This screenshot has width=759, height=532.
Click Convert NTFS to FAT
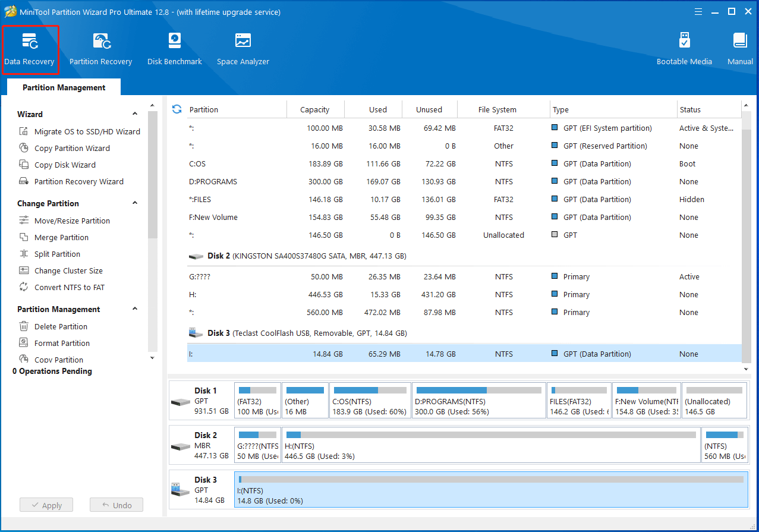tap(69, 287)
